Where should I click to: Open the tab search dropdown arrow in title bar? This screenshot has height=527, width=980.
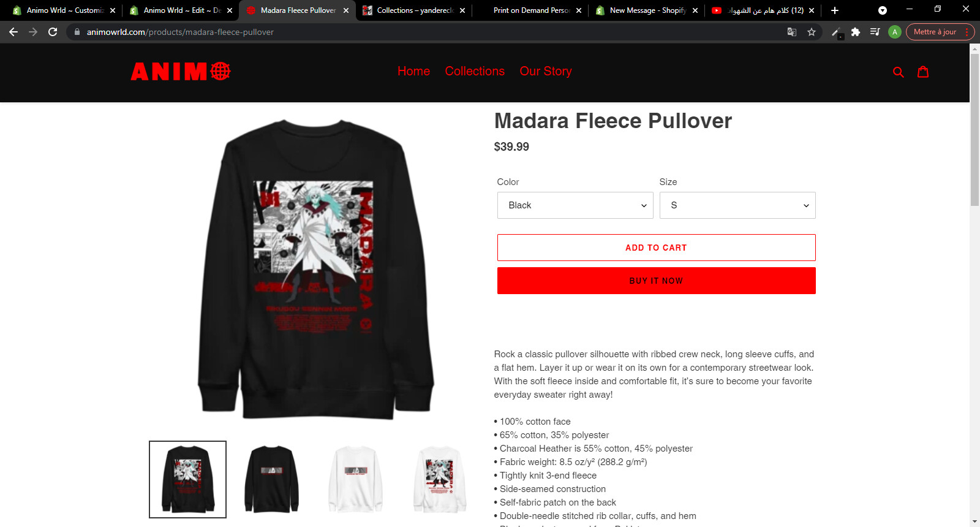point(883,10)
